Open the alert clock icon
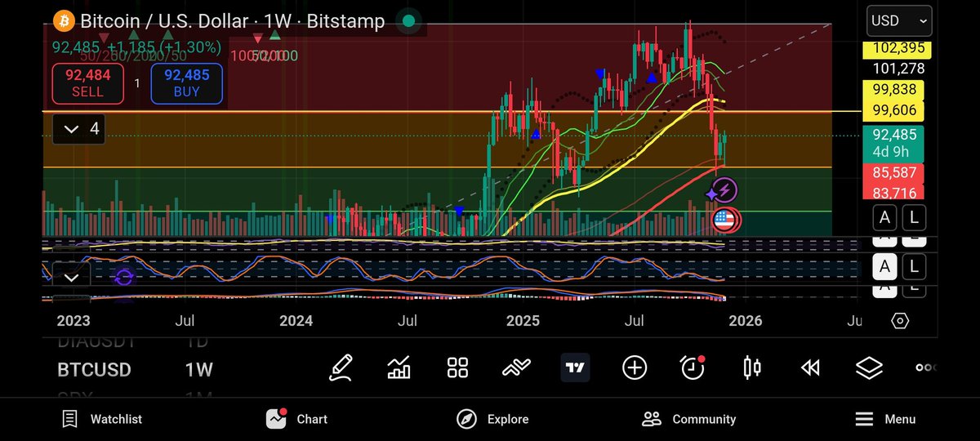980x441 pixels. tap(693, 368)
